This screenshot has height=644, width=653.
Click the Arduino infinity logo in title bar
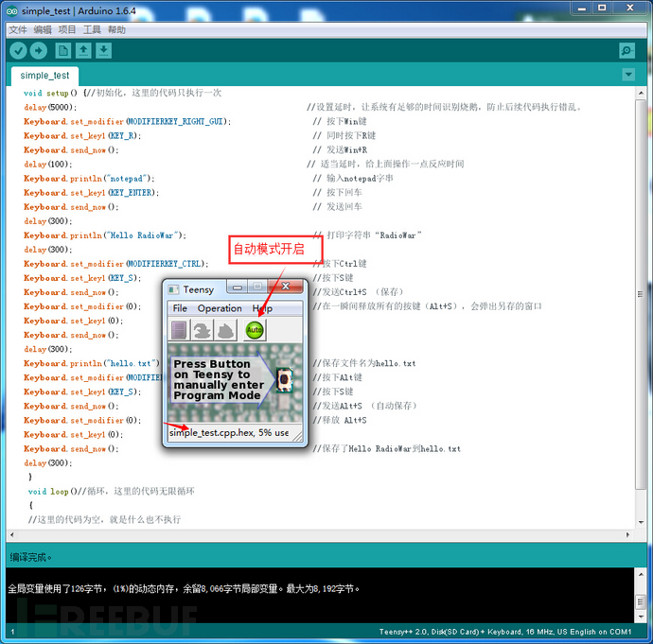pos(12,11)
